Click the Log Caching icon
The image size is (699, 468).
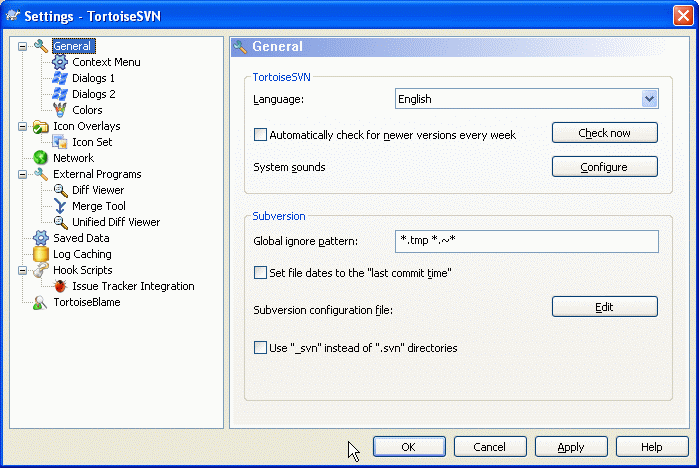(x=41, y=254)
